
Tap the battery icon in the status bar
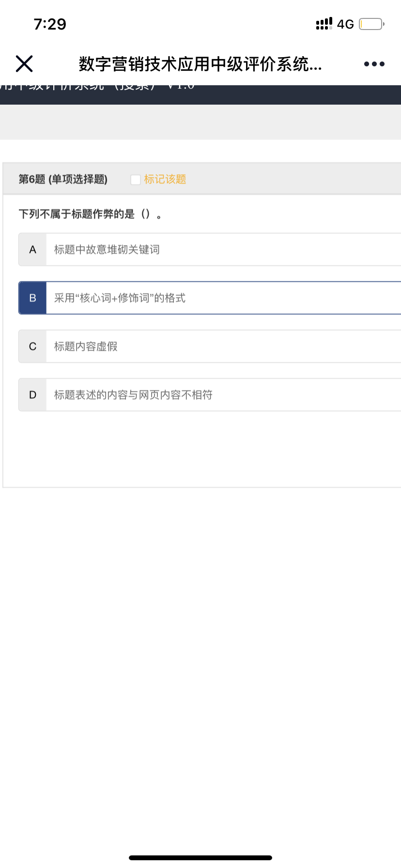pyautogui.click(x=371, y=24)
